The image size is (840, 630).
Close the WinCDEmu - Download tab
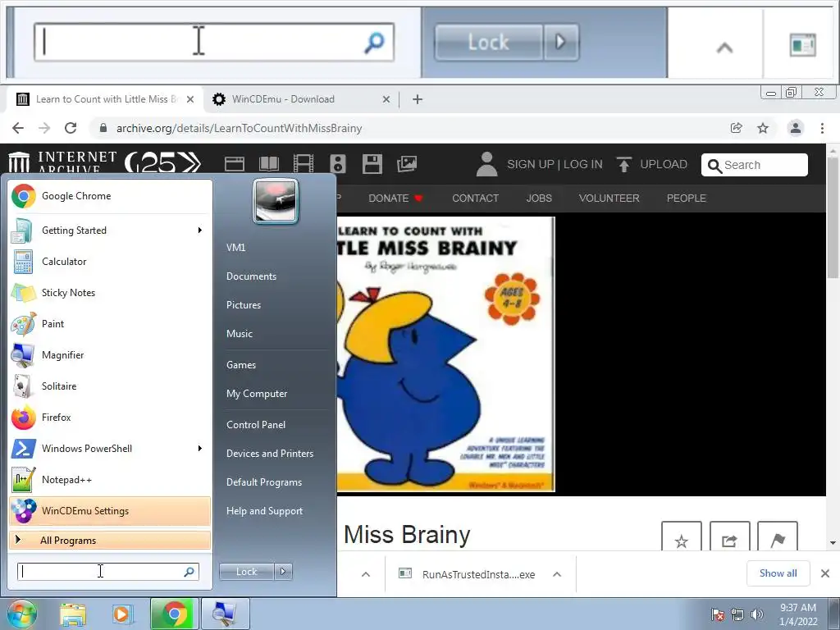386,99
